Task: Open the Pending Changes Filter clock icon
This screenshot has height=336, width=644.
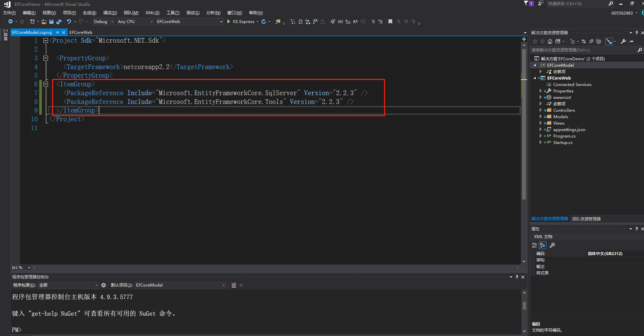Action: 572,41
